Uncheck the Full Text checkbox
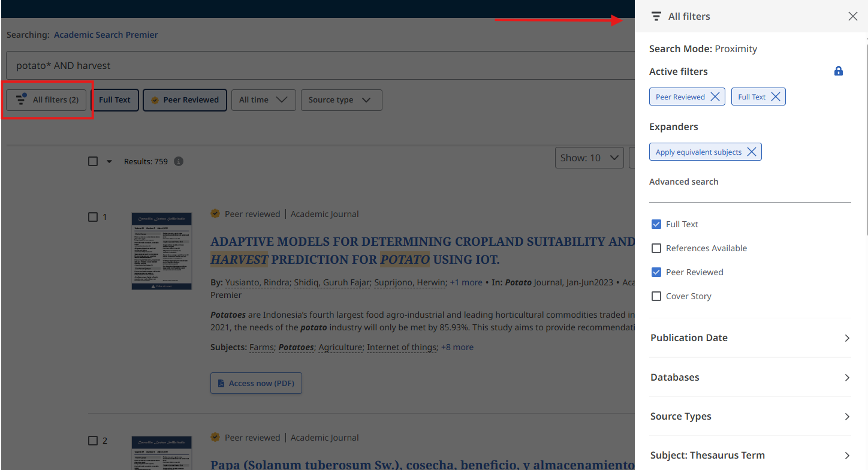868x470 pixels. (x=656, y=224)
